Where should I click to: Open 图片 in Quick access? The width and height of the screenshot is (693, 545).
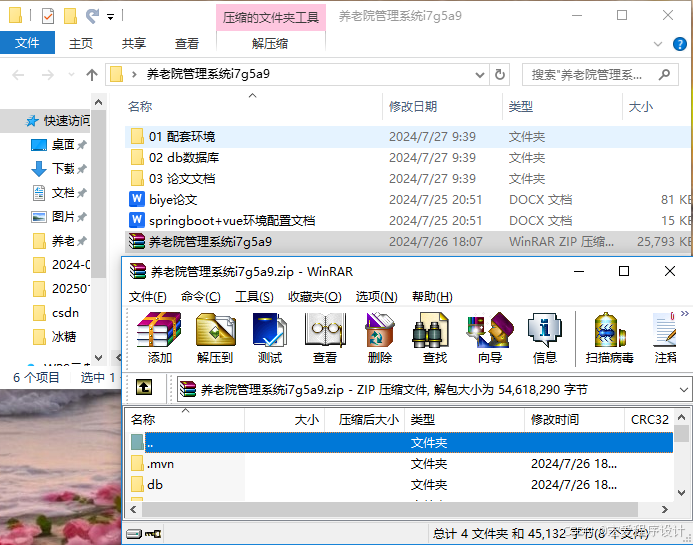(x=58, y=217)
